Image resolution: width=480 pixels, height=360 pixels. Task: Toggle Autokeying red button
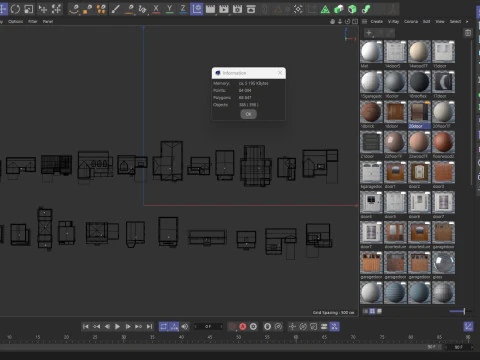pyautogui.click(x=243, y=326)
